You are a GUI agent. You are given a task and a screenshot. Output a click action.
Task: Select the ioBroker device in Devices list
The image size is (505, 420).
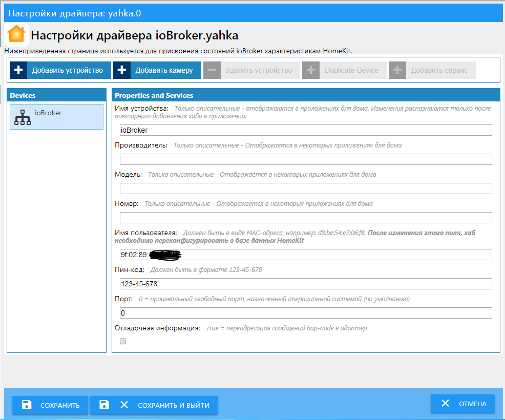57,117
